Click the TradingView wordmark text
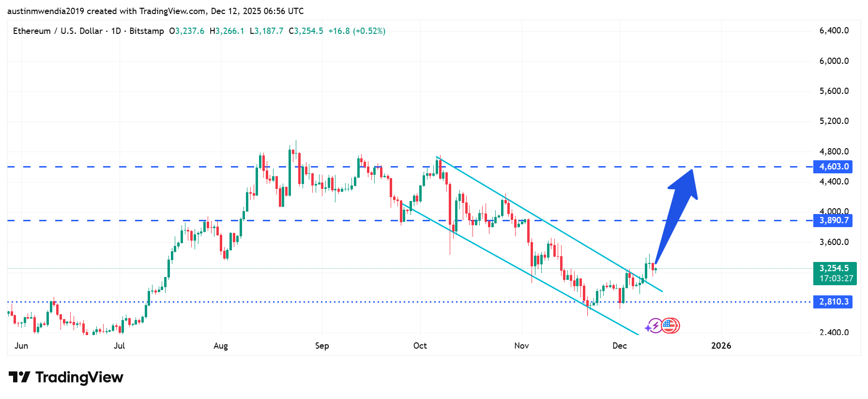This screenshot has height=399, width=868. [x=79, y=377]
